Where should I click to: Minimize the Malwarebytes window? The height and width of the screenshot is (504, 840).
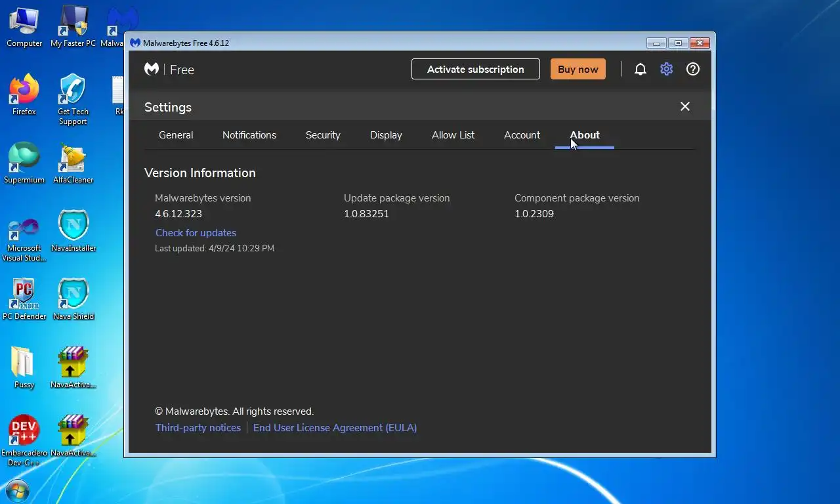656,43
